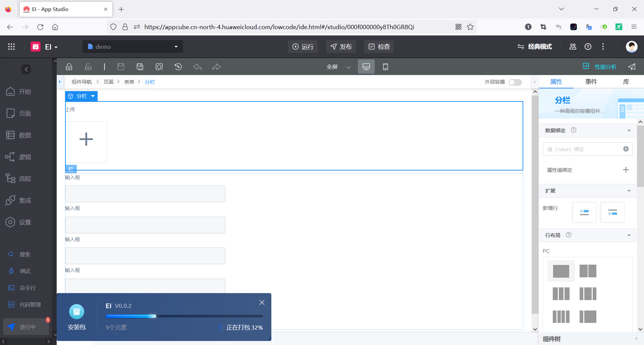Click the 值 (value) 绑定 input field

point(587,149)
